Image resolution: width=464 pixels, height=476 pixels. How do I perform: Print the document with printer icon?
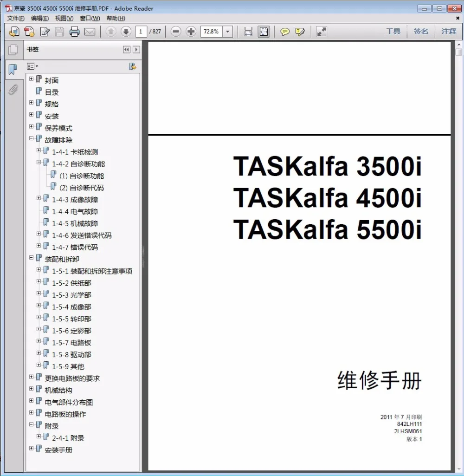pyautogui.click(x=74, y=32)
